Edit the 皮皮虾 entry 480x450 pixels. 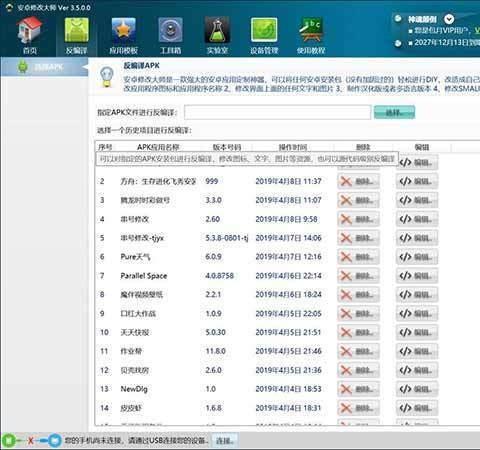[x=417, y=408]
